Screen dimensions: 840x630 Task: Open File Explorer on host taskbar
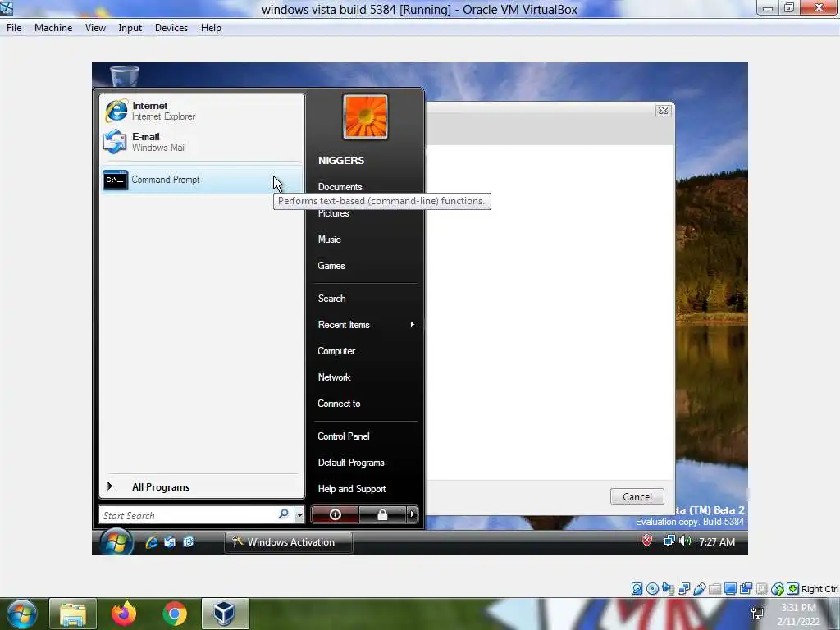(73, 614)
